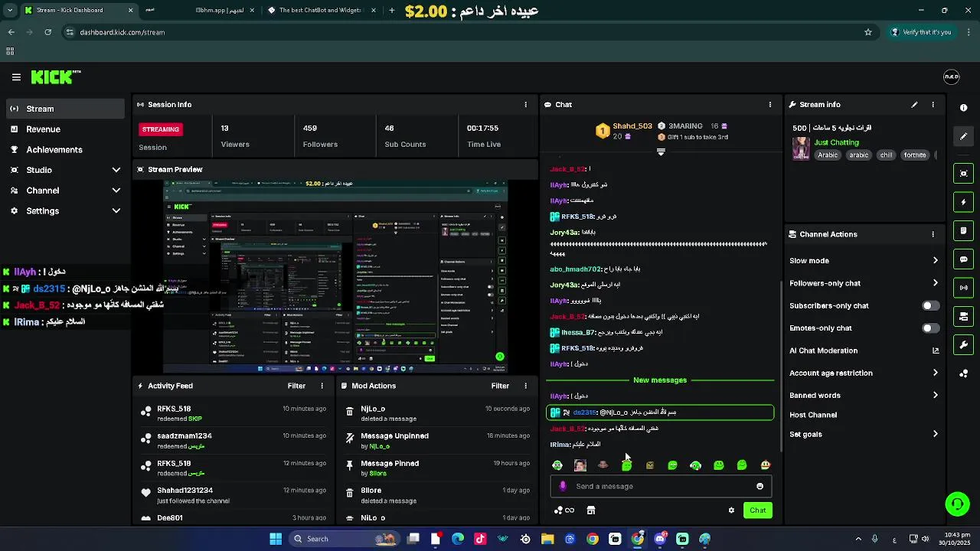Click trash icon beside NjLo_o deleted message
Image resolution: width=980 pixels, height=551 pixels.
(x=350, y=412)
